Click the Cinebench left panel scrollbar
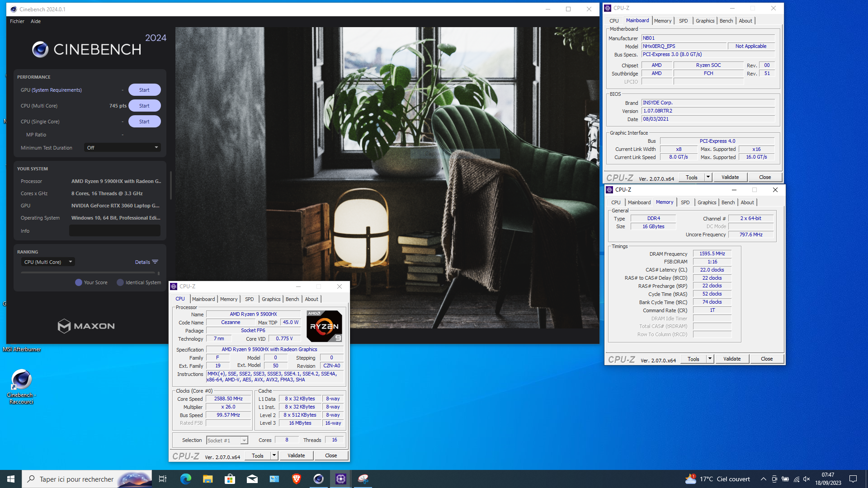Image resolution: width=868 pixels, height=488 pixels. 170,185
